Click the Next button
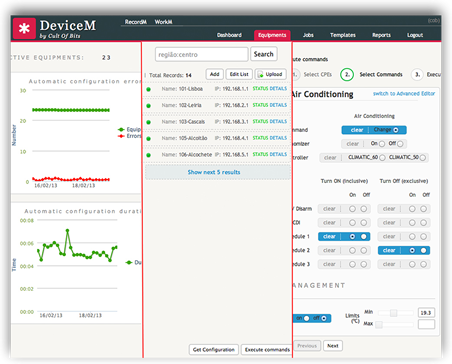This screenshot has height=364, width=452. click(333, 346)
